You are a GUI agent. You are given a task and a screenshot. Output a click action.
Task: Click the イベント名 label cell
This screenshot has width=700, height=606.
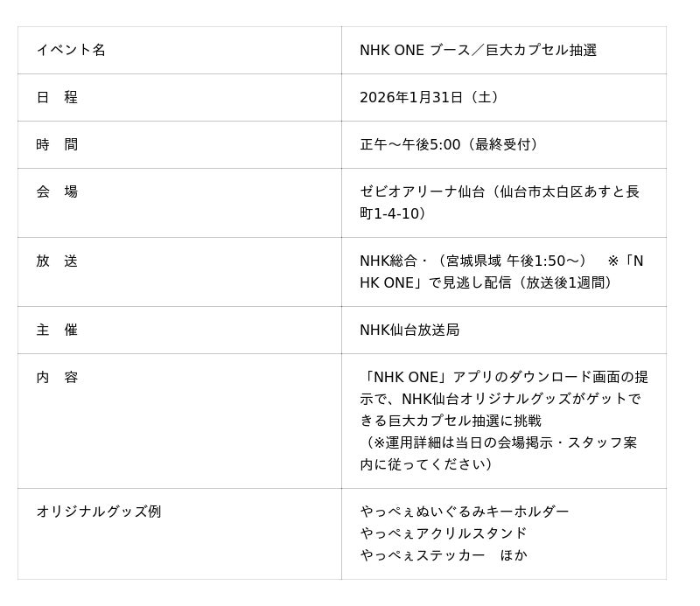coord(71,50)
